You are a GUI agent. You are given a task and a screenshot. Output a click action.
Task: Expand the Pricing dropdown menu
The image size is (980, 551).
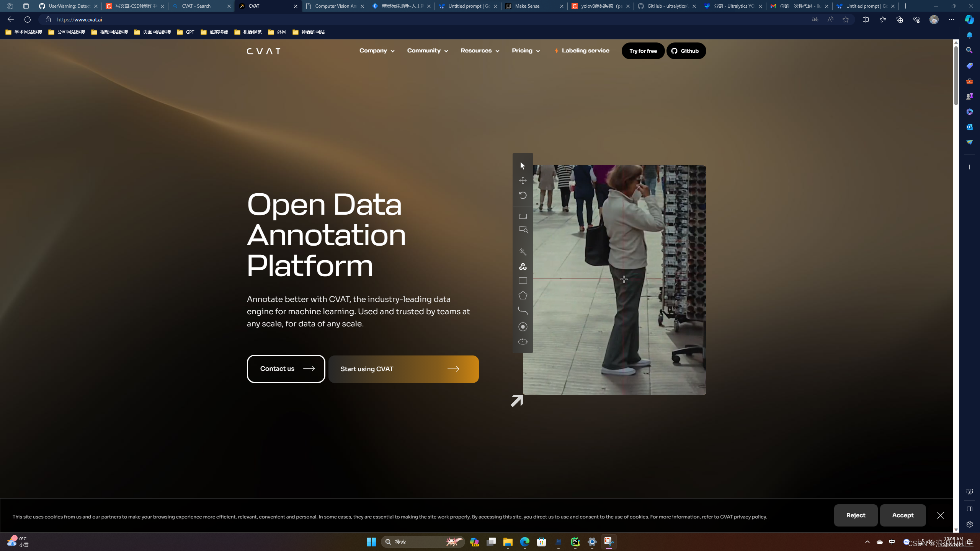[526, 51]
